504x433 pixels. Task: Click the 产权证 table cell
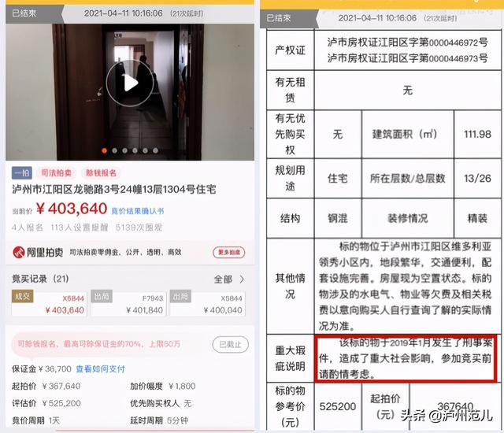pos(290,50)
